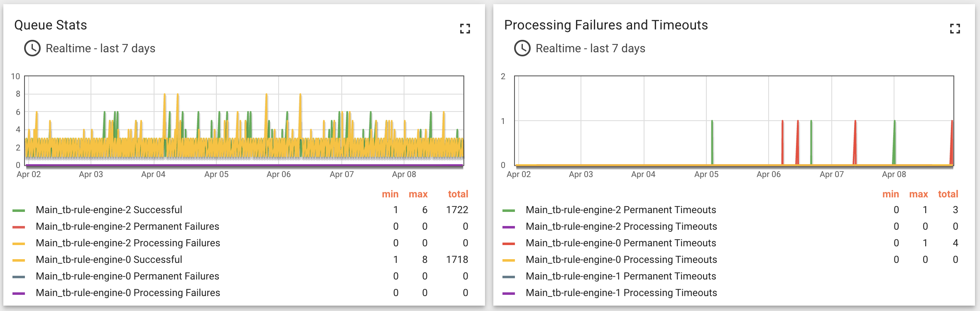Click the 'total' header in Queue Stats legend
This screenshot has width=980, height=311.
coord(458,194)
